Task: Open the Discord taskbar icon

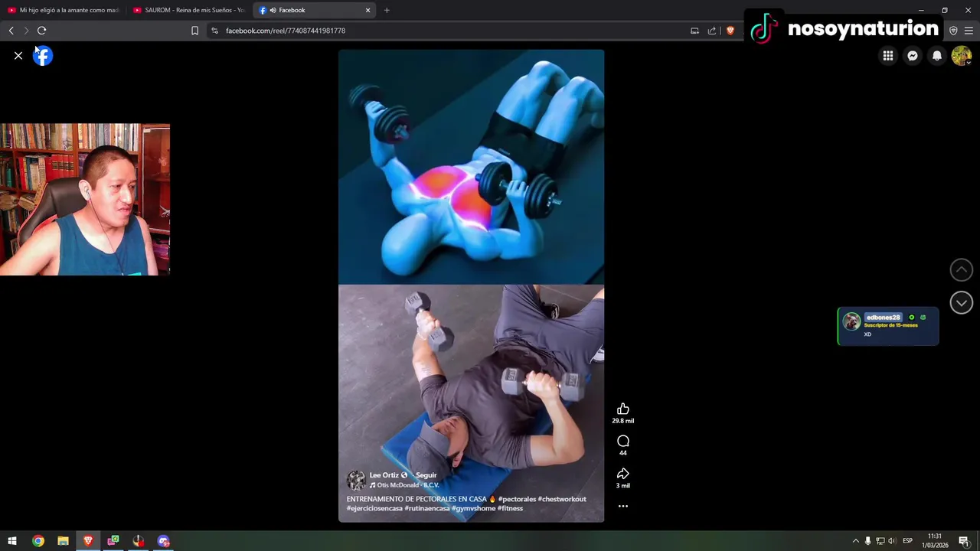Action: [x=164, y=541]
